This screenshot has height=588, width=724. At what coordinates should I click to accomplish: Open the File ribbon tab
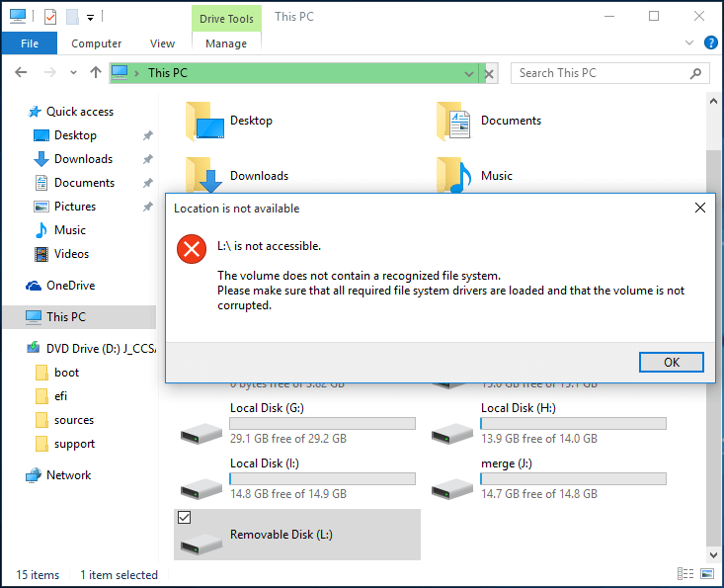pos(30,43)
